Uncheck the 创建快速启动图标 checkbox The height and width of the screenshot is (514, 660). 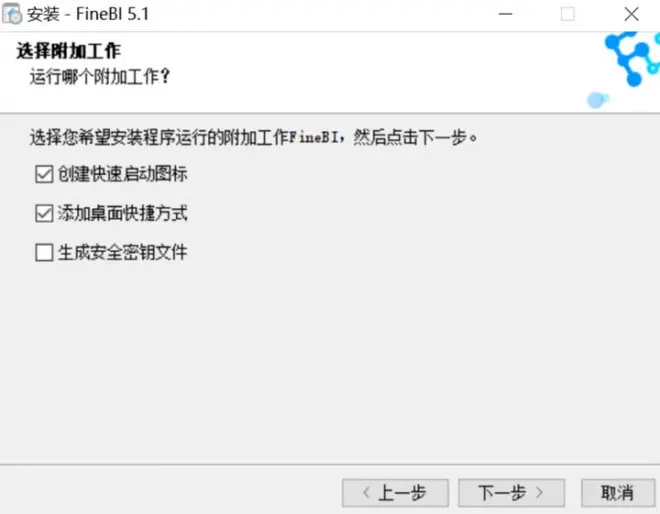pyautogui.click(x=44, y=174)
